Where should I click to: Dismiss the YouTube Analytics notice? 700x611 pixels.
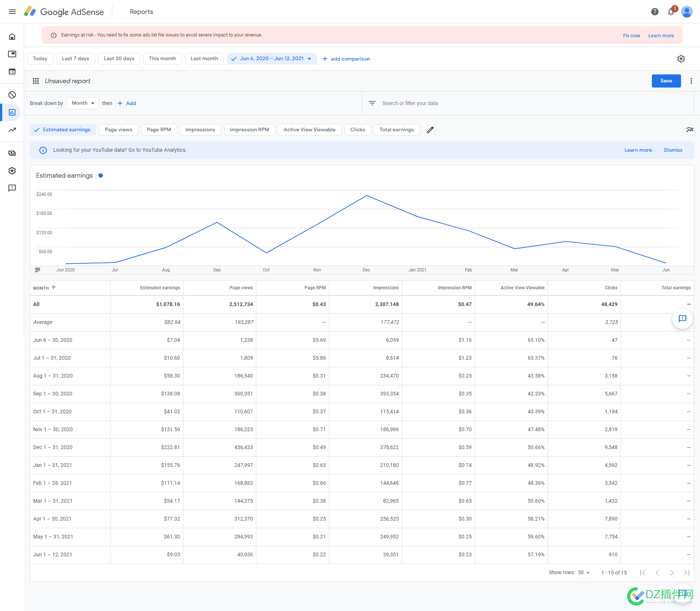click(673, 150)
